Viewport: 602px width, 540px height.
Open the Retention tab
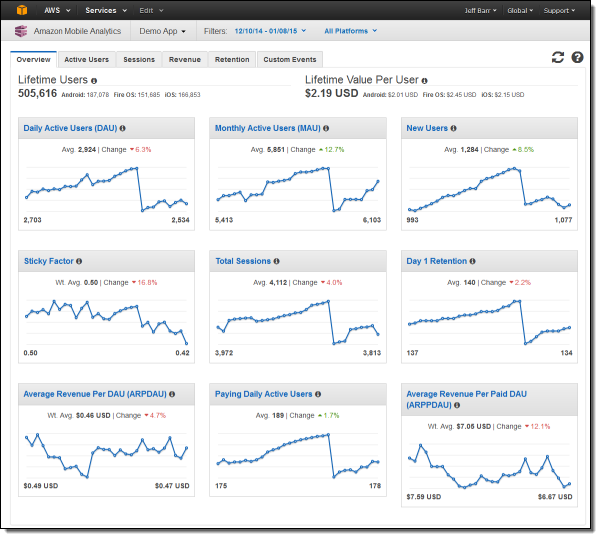coord(232,60)
